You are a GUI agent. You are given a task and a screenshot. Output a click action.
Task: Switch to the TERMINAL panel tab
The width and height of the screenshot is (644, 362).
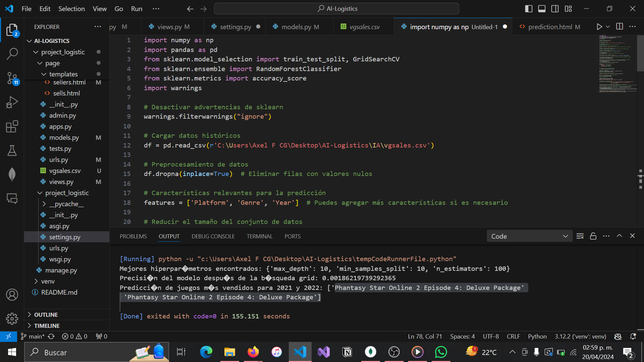point(259,237)
